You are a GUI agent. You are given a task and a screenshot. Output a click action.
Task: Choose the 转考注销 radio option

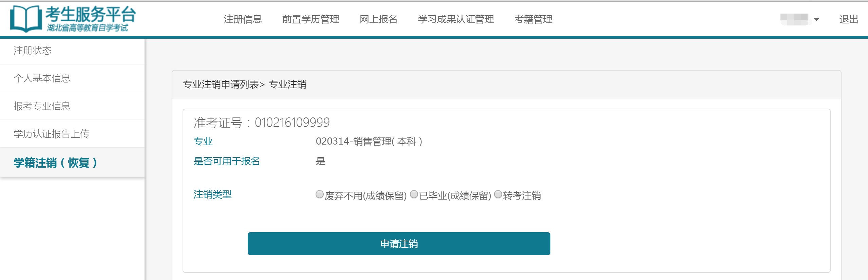(x=498, y=194)
